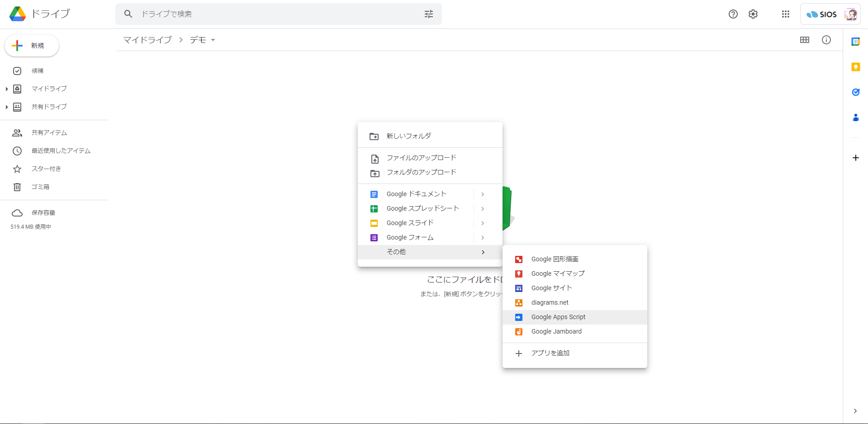Open the Google apps grid icon
This screenshot has width=868, height=424.
pos(786,14)
